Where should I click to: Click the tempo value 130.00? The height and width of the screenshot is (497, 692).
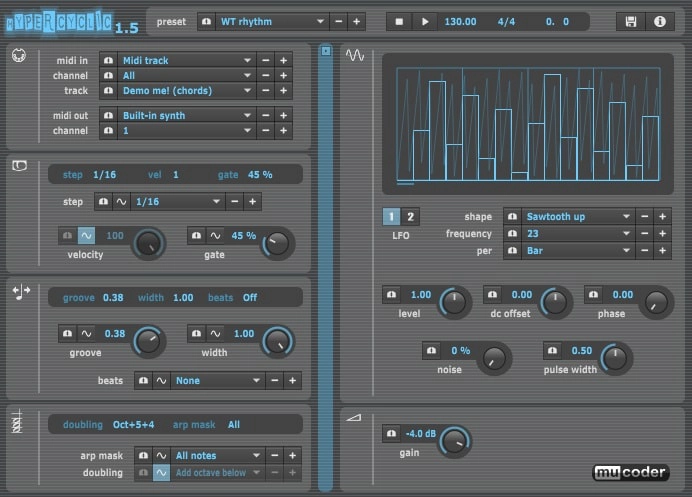point(460,22)
